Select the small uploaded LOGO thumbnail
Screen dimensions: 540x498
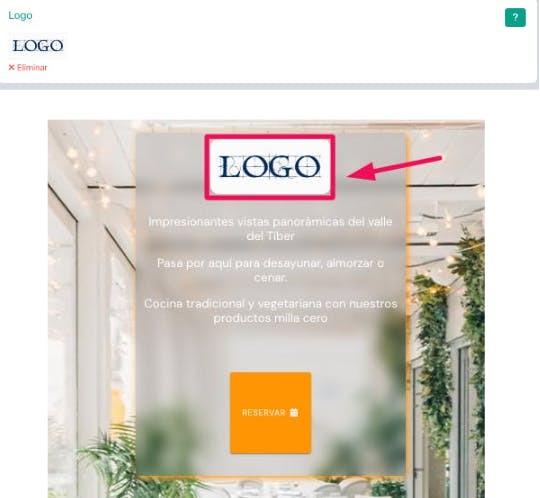[x=38, y=45]
